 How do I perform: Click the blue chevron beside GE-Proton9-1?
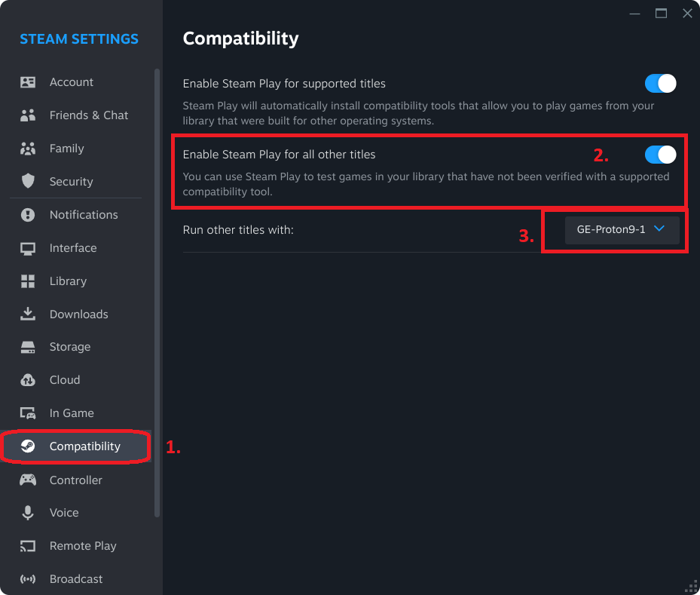tap(659, 228)
